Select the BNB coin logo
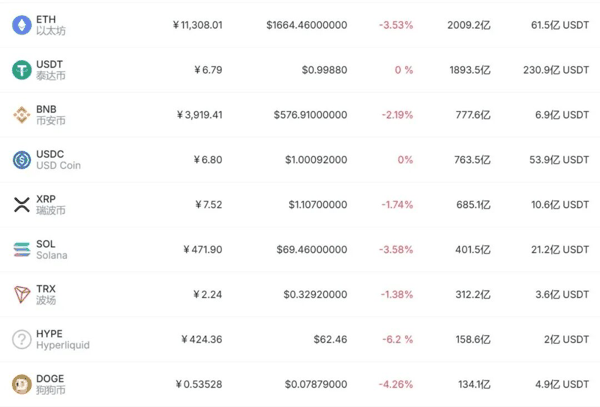 tap(22, 115)
